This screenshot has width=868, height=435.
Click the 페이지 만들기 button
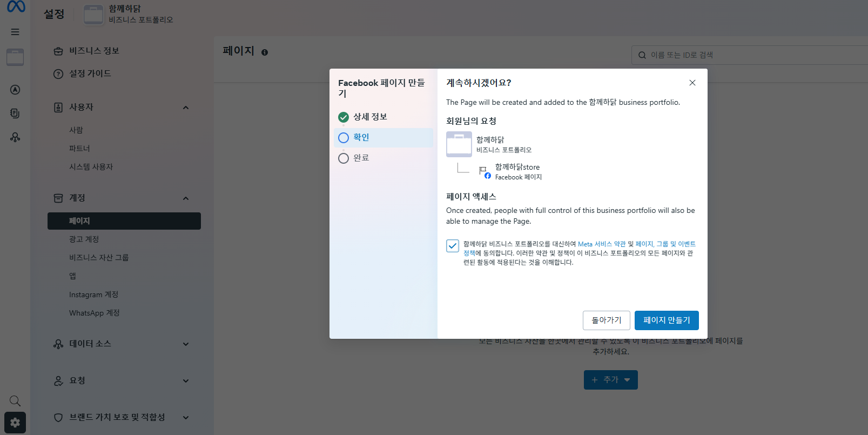click(x=667, y=320)
